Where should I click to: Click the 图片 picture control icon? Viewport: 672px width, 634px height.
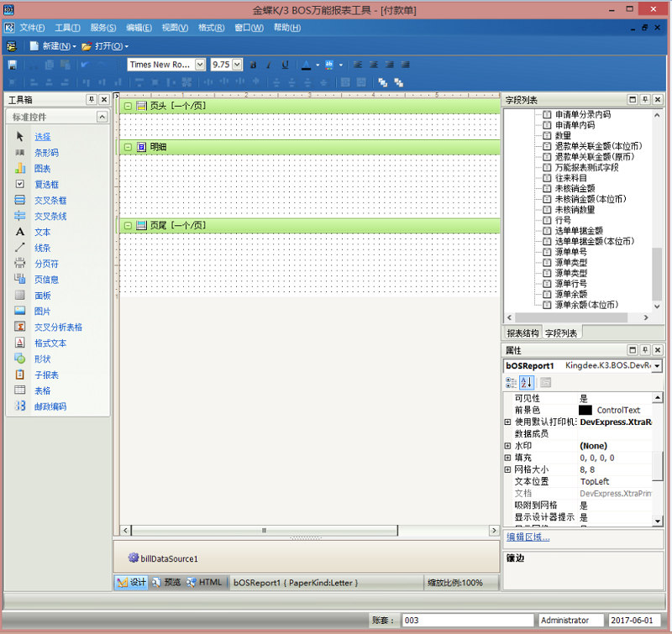(x=20, y=312)
